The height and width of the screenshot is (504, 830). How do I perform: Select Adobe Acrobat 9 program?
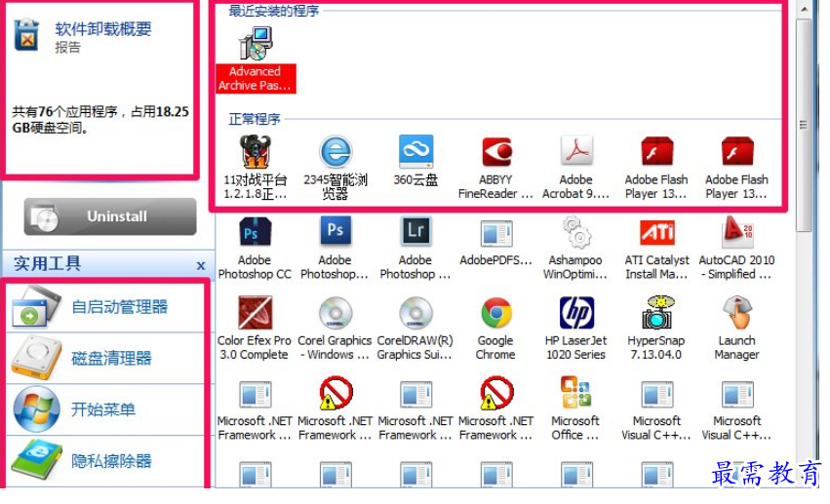point(575,167)
